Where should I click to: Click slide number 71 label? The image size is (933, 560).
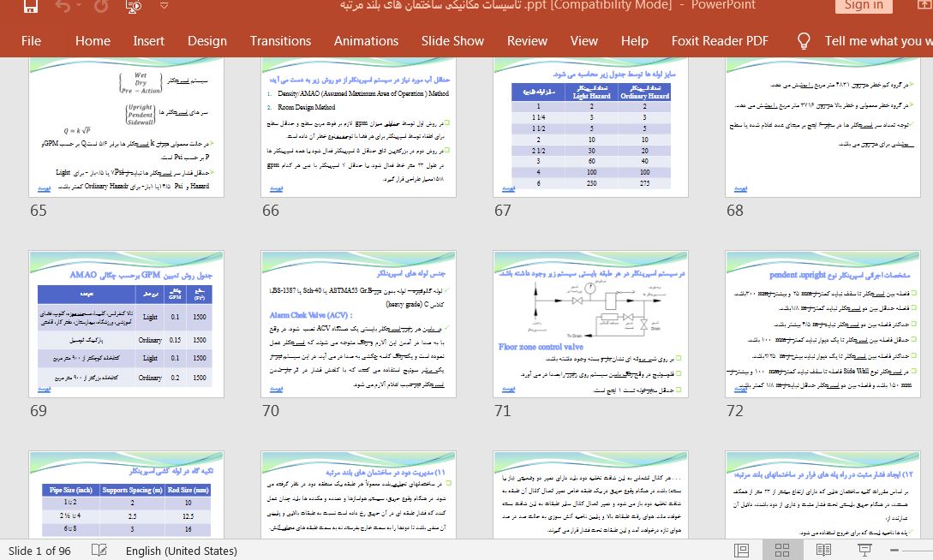click(502, 411)
